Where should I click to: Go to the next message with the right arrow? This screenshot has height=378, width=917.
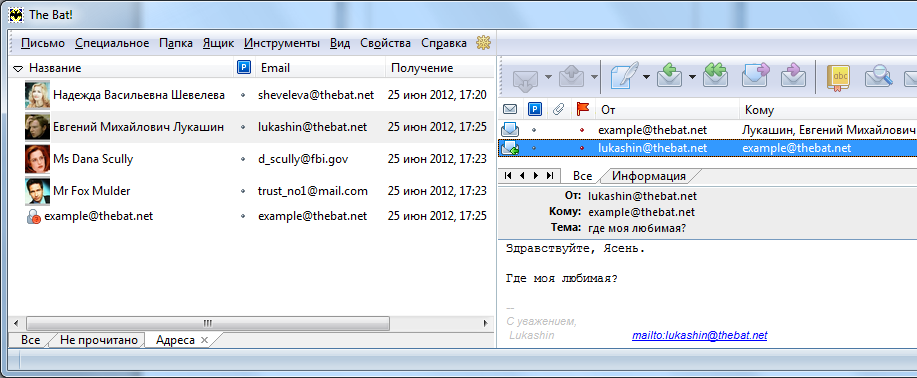click(x=535, y=176)
